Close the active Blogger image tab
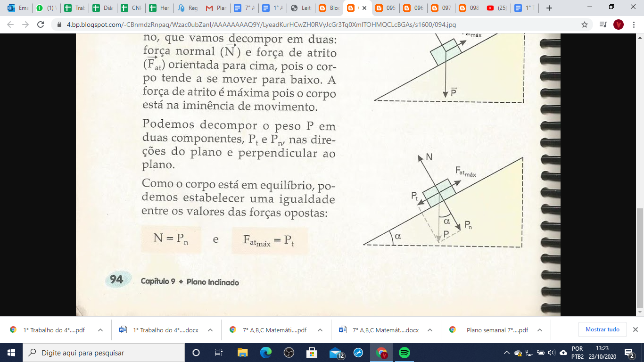Viewport: 644px width, 362px height. [x=364, y=8]
